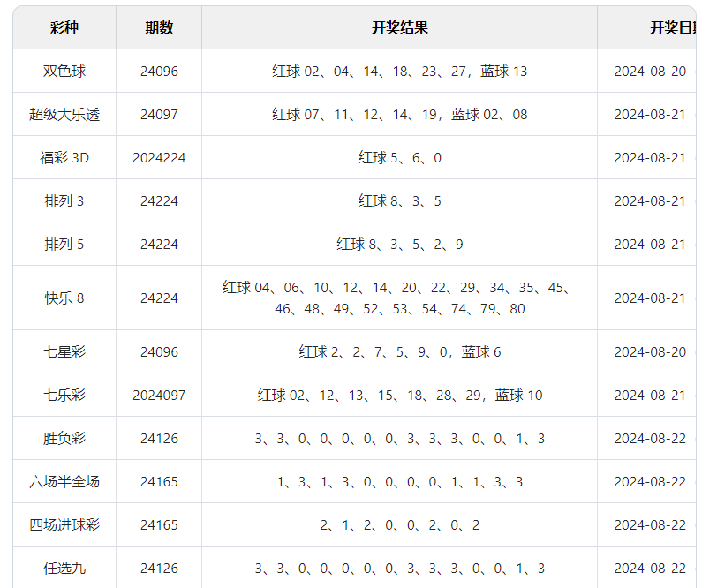Select the 超级大乐透 lottery name cell
This screenshot has width=702, height=588.
[x=64, y=115]
